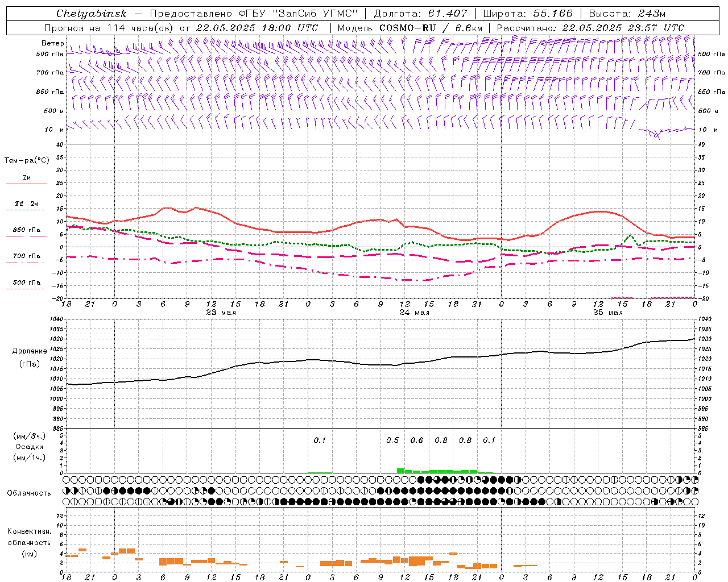Image resolution: width=728 pixels, height=582 pixels.
Task: Click the (мм/1ч.) precipitation unit label
Action: click(x=30, y=458)
